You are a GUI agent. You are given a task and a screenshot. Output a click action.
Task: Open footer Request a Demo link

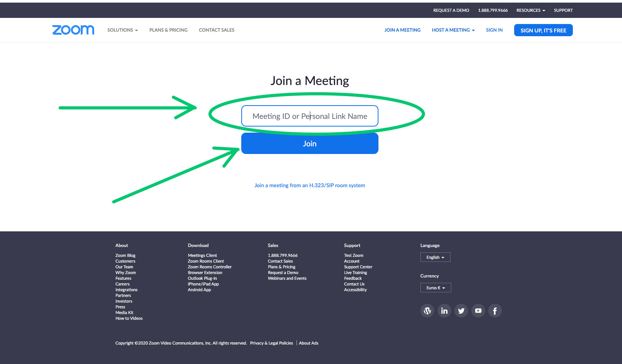[x=283, y=273]
